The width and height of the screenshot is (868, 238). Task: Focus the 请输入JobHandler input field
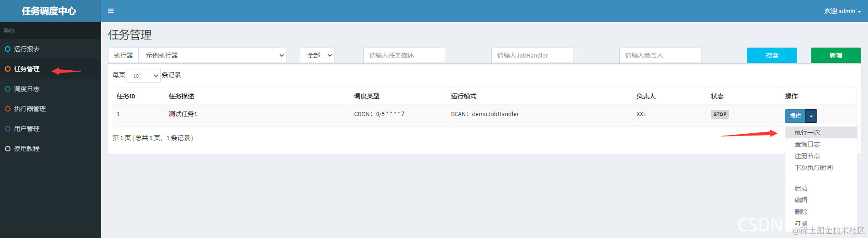533,55
